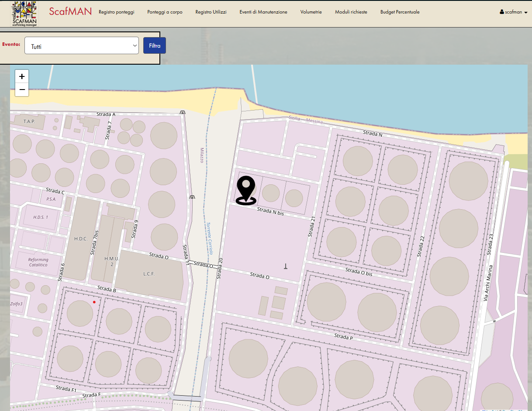Click the small red dot marker
The image size is (532, 411).
tap(94, 302)
